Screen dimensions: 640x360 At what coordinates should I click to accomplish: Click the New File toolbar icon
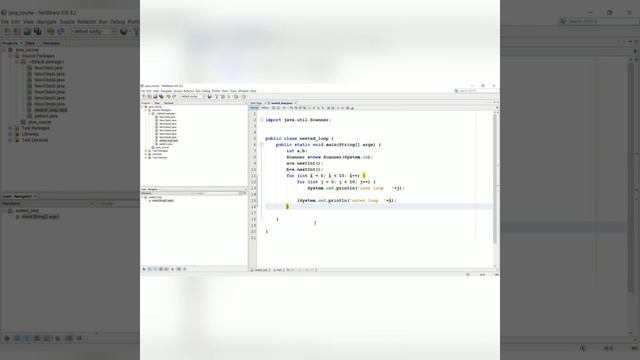(144, 96)
